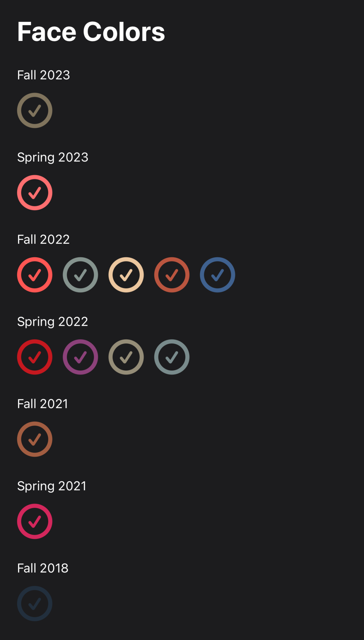This screenshot has width=364, height=640.
Task: Toggle the Spring 2023 coral pink color checkmark
Action: pos(35,193)
